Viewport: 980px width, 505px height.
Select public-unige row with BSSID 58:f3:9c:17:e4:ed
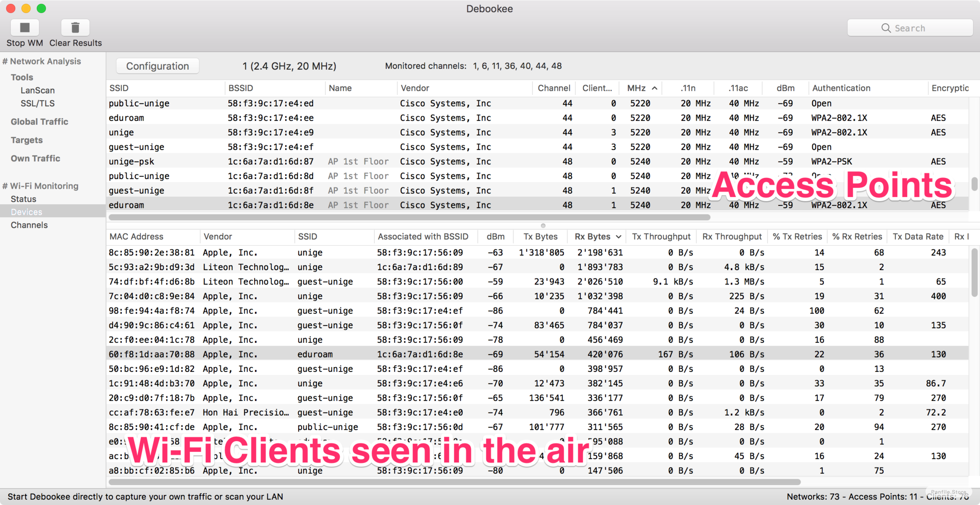[x=537, y=103]
